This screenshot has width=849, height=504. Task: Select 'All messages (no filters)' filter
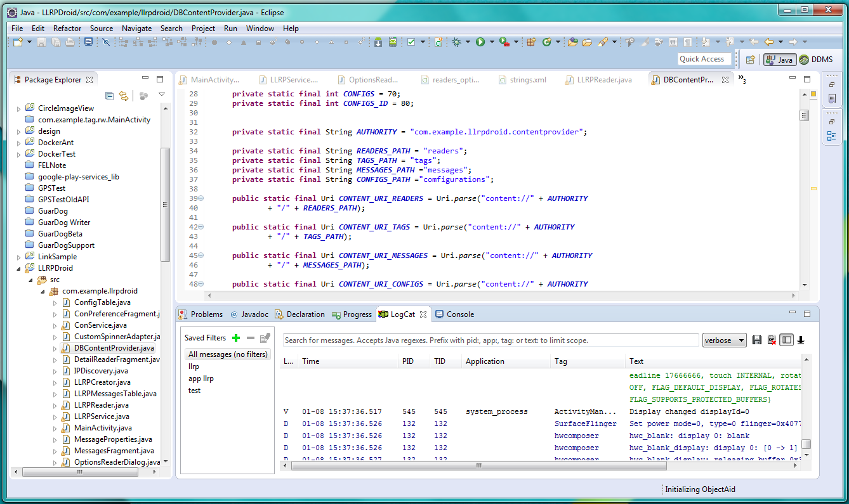(x=228, y=354)
